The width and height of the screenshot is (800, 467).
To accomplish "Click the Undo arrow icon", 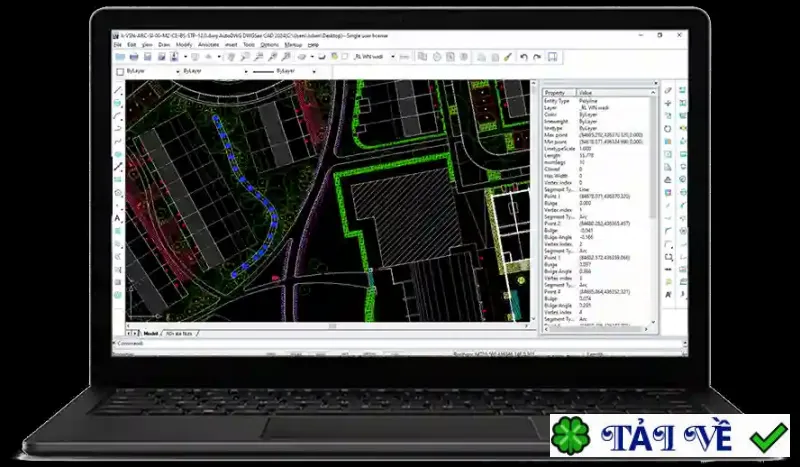I will [x=523, y=57].
